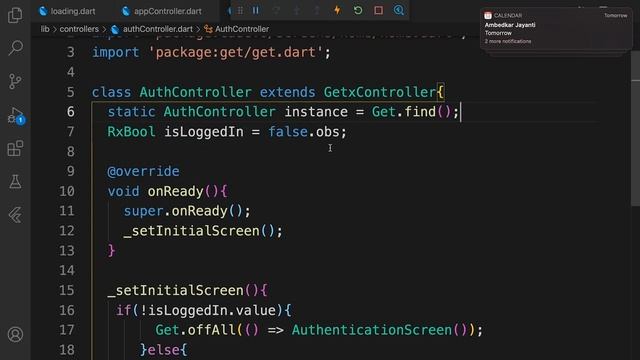
Task: Click the Get.find() call on line 6
Action: tap(411, 111)
